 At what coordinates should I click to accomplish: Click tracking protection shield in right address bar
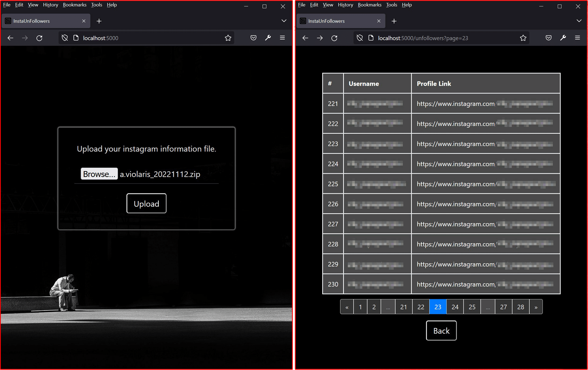pos(360,38)
